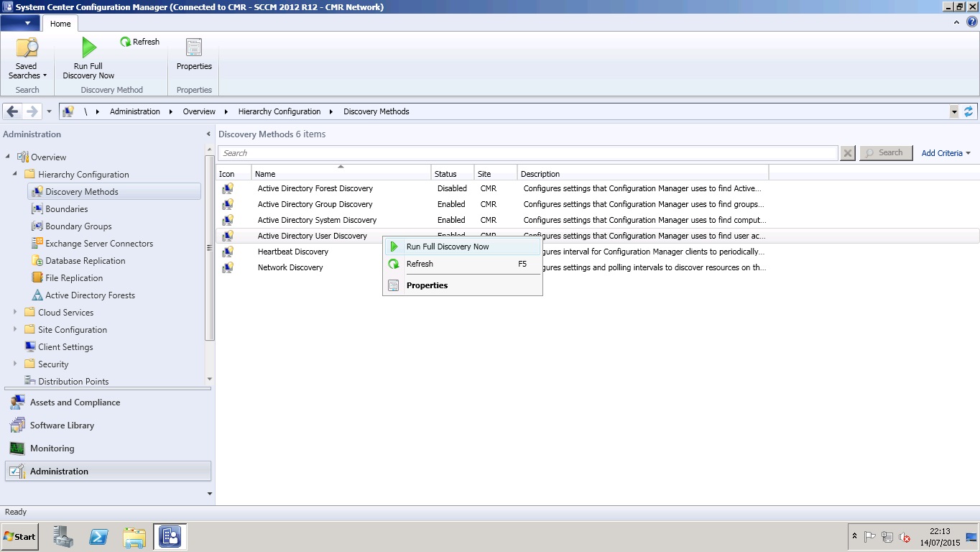Sort the list by the Status column header

[x=451, y=174]
